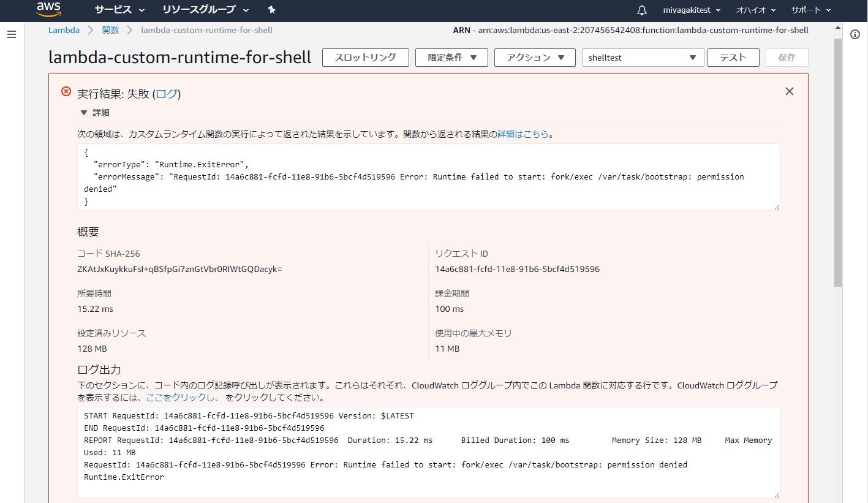Click the AWS logo home icon
Image resolution: width=868 pixels, height=503 pixels.
click(48, 9)
